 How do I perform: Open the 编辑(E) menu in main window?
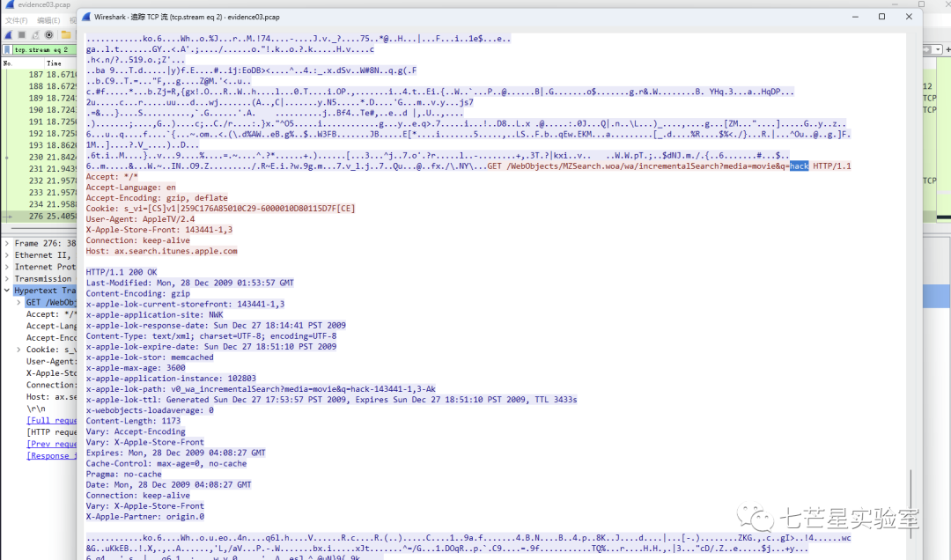tap(48, 20)
